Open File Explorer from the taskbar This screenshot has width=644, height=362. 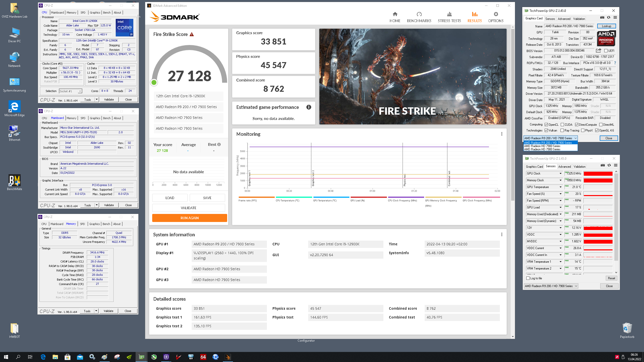[x=55, y=357]
